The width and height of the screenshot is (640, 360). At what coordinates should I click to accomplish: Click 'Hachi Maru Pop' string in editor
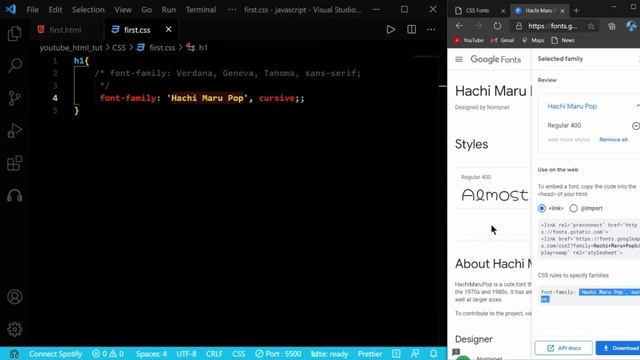click(207, 98)
